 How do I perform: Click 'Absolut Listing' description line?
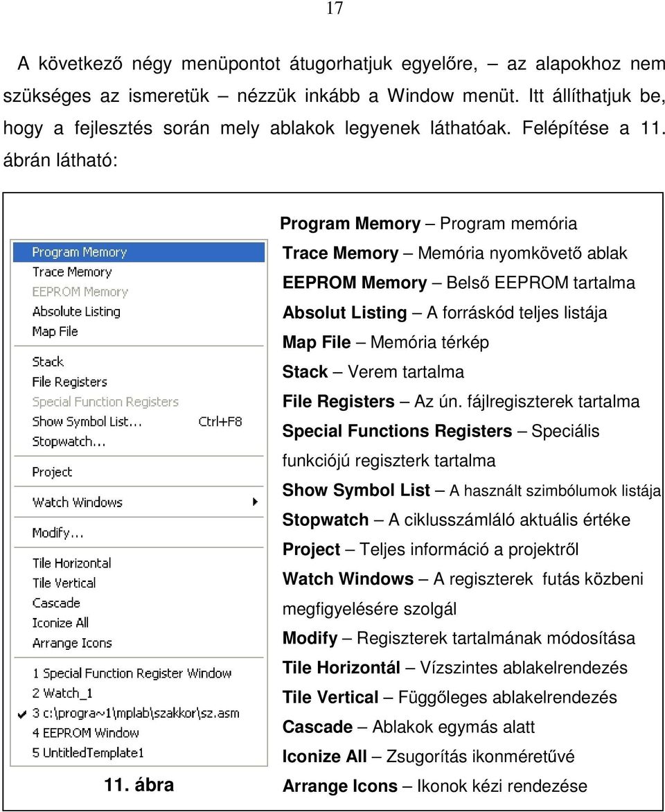tap(445, 312)
